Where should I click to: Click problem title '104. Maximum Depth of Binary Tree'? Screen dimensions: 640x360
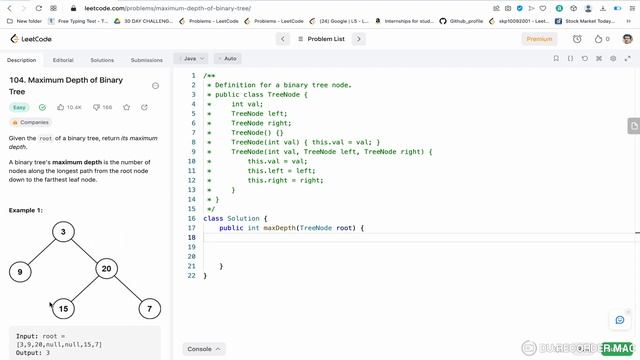[x=66, y=86]
